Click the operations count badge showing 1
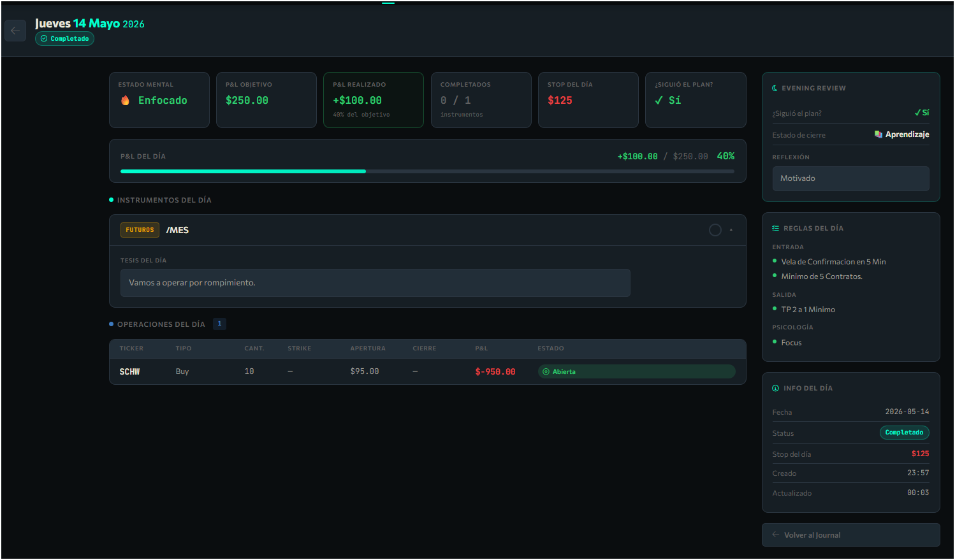Image resolution: width=955 pixels, height=560 pixels. tap(219, 324)
